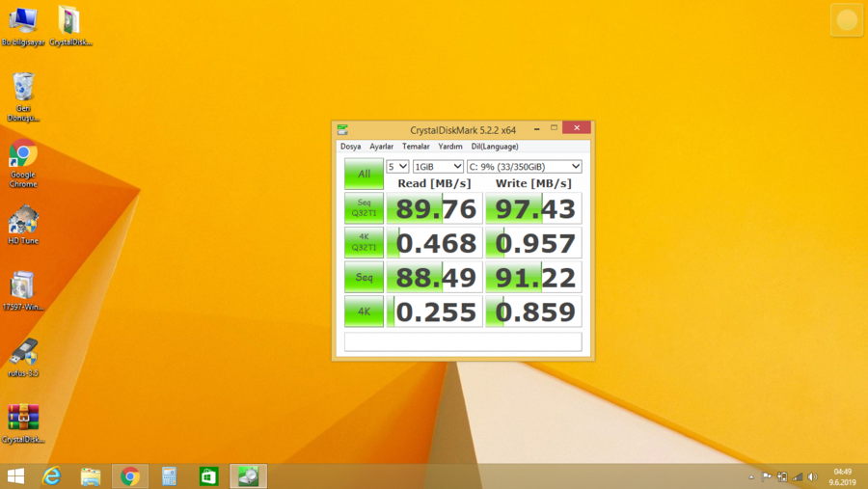Open File Explorer from taskbar
868x489 pixels.
point(91,476)
